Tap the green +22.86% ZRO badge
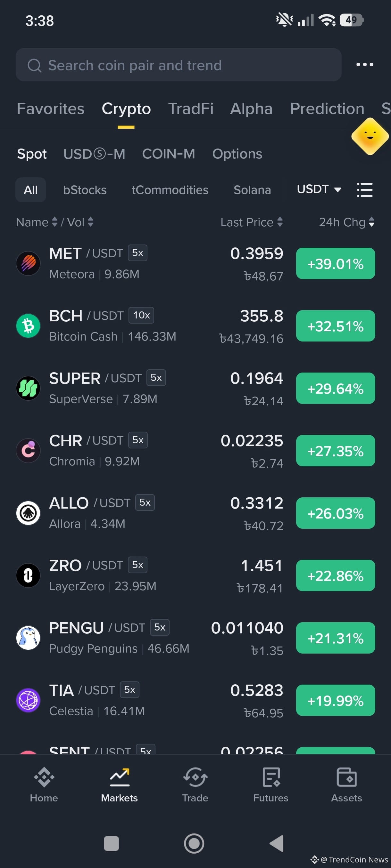Image resolution: width=391 pixels, height=868 pixels. coord(336,575)
